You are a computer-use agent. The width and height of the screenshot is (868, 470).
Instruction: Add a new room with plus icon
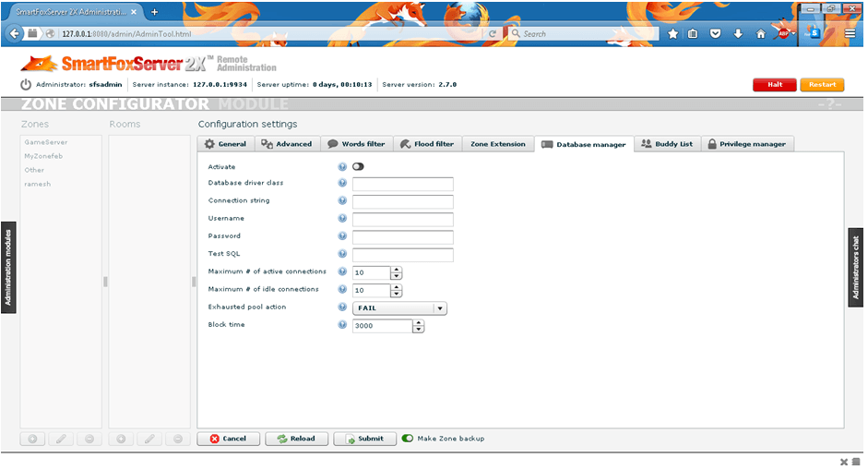pyautogui.click(x=121, y=439)
